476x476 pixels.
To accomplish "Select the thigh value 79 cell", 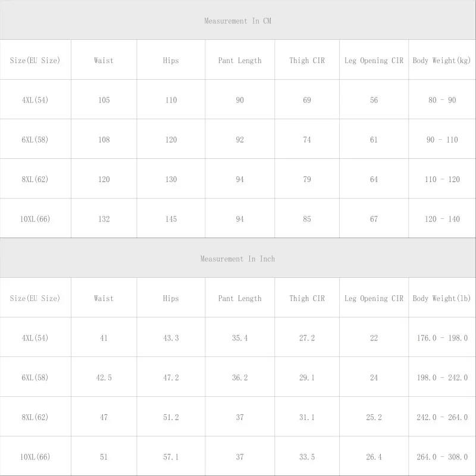I will coord(307,180).
